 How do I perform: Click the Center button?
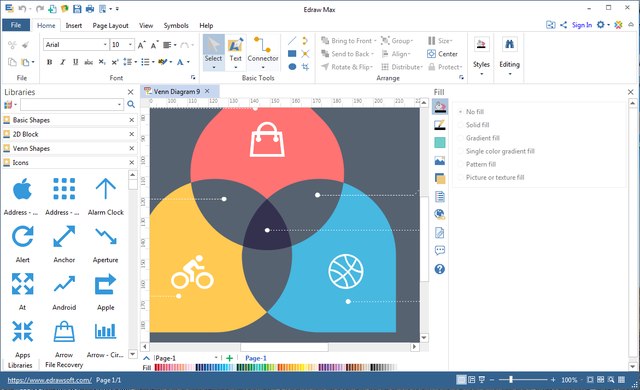coord(442,54)
